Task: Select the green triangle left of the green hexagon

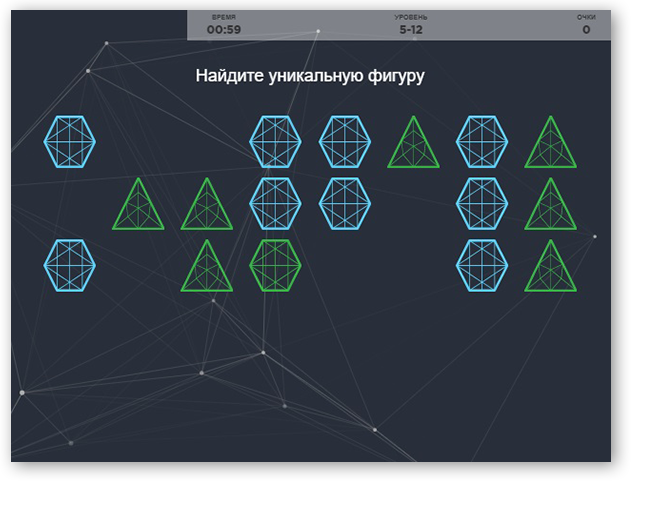Action: [x=206, y=268]
